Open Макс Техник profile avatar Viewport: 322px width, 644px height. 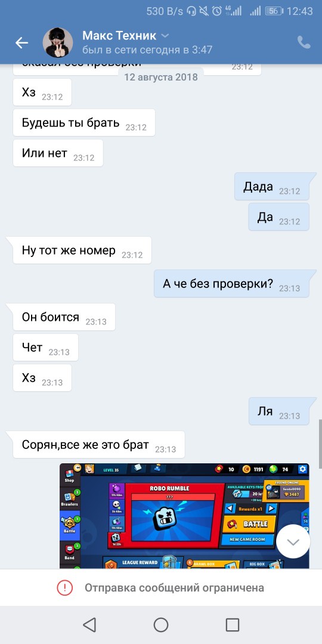58,43
